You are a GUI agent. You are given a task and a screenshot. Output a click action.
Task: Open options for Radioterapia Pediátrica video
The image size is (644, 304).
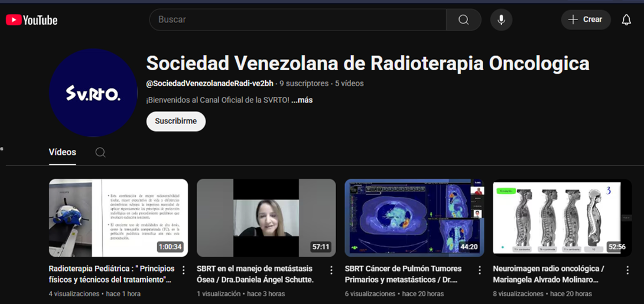[184, 270]
